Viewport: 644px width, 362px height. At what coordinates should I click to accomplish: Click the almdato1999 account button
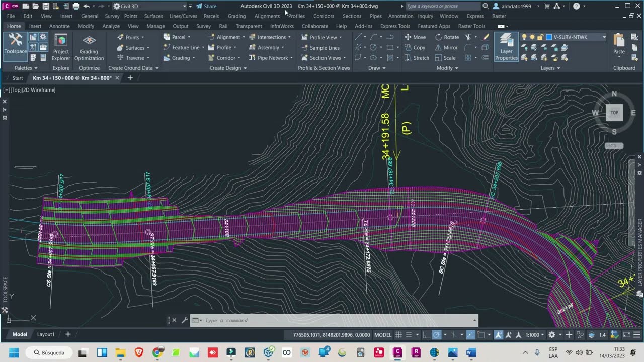513,6
